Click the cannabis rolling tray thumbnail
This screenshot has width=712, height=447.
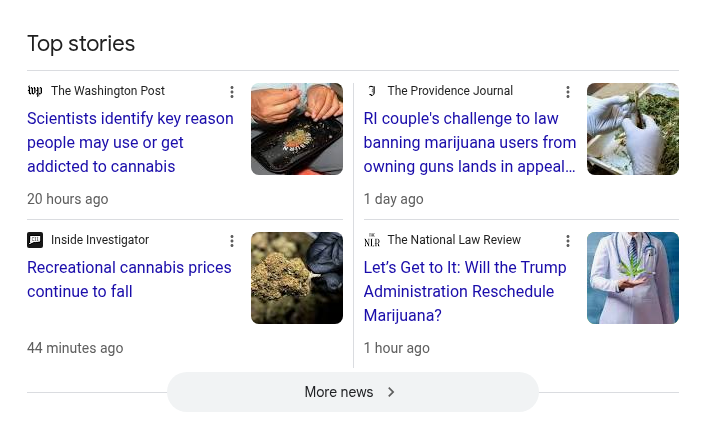(x=297, y=129)
